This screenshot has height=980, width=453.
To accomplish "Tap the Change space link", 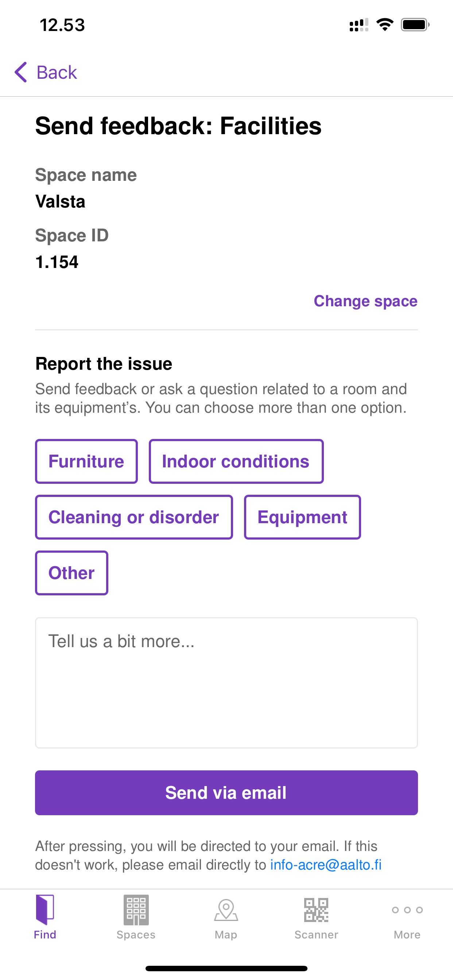I will [x=365, y=301].
